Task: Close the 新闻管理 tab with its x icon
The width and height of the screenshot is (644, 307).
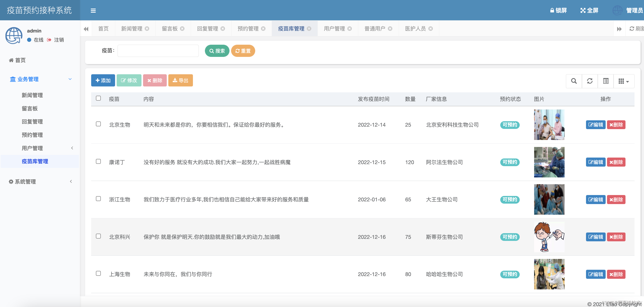Action: click(x=147, y=28)
